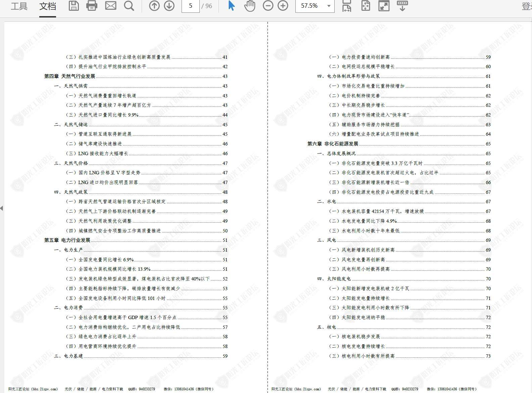Click TOC entry 三、风电

[x=404, y=240]
